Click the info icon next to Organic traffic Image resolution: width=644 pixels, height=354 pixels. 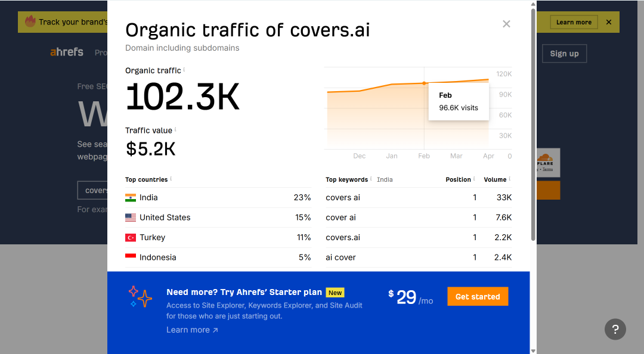point(184,69)
